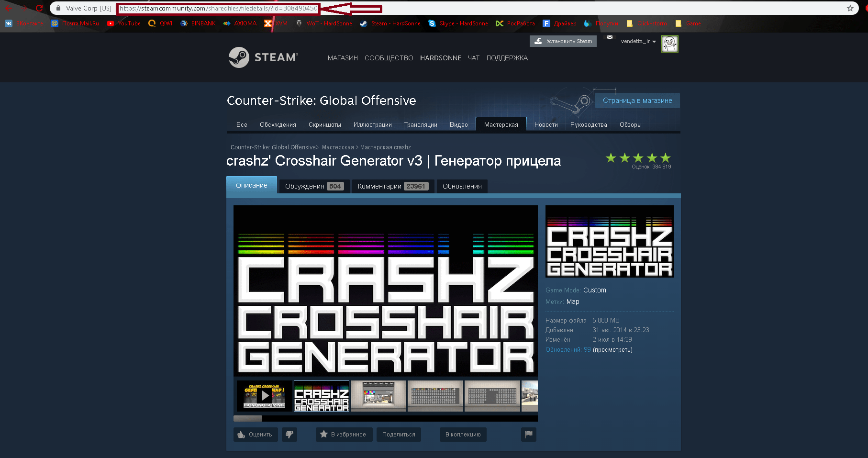The height and width of the screenshot is (458, 868).
Task: Open the Комментарии 23961 tab
Action: click(x=393, y=186)
